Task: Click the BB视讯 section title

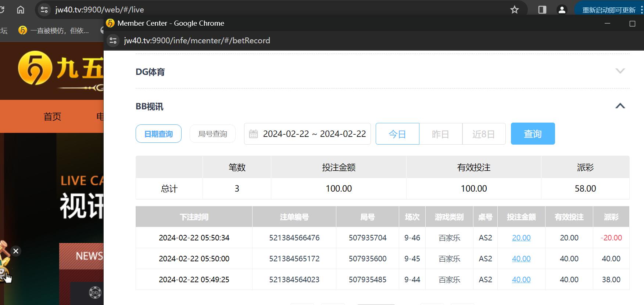Action: (x=150, y=106)
